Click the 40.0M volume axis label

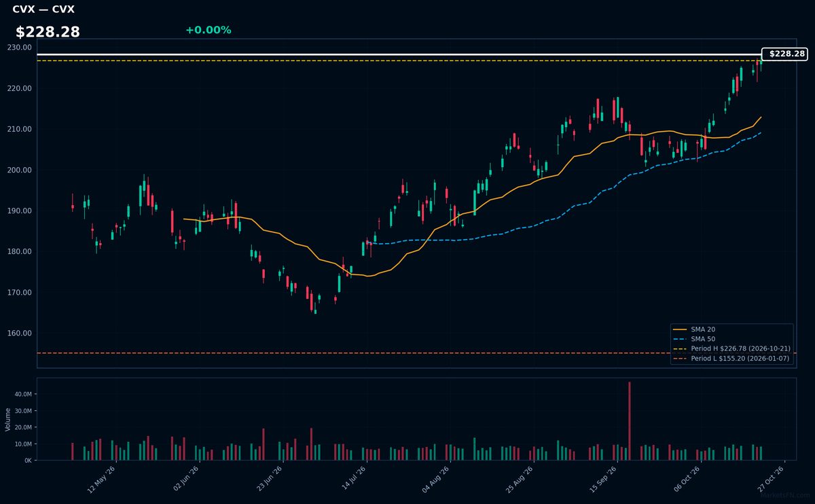coord(24,395)
